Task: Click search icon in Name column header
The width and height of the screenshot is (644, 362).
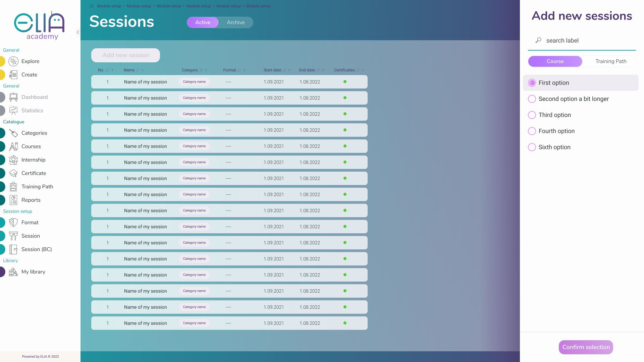Action: pos(138,70)
